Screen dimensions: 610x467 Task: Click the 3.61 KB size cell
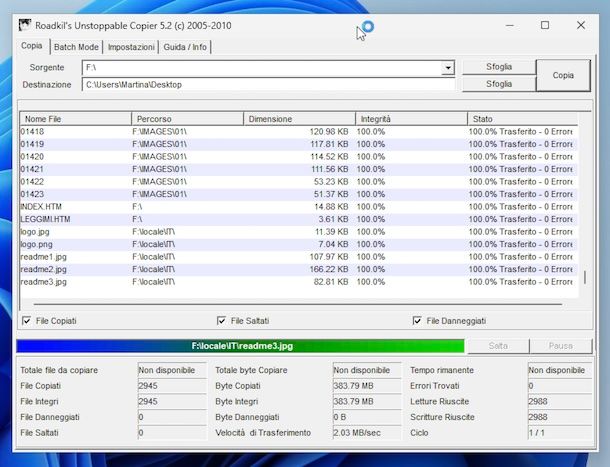(333, 219)
